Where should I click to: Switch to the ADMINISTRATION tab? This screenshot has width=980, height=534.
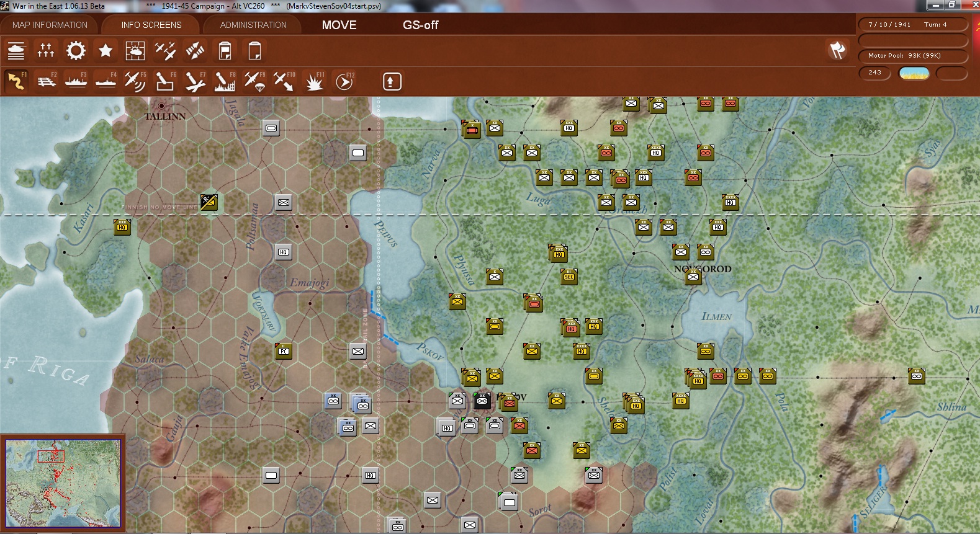253,25
